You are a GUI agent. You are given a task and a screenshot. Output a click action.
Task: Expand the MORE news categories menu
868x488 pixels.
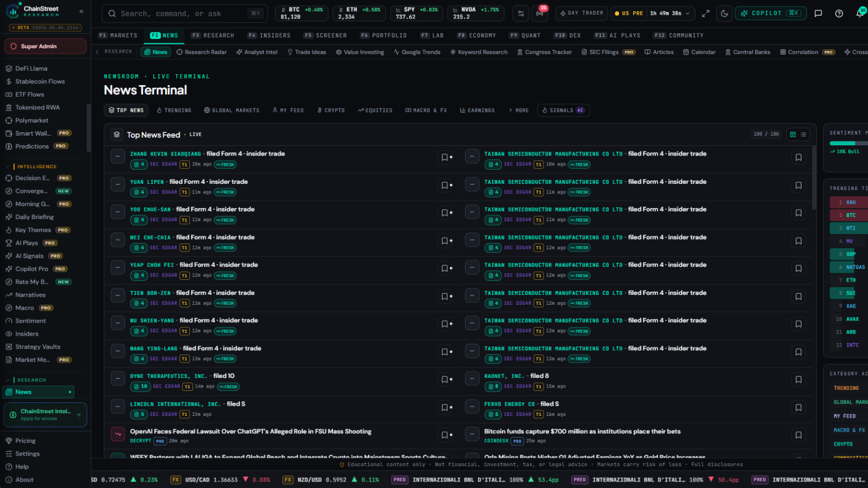[x=519, y=110]
